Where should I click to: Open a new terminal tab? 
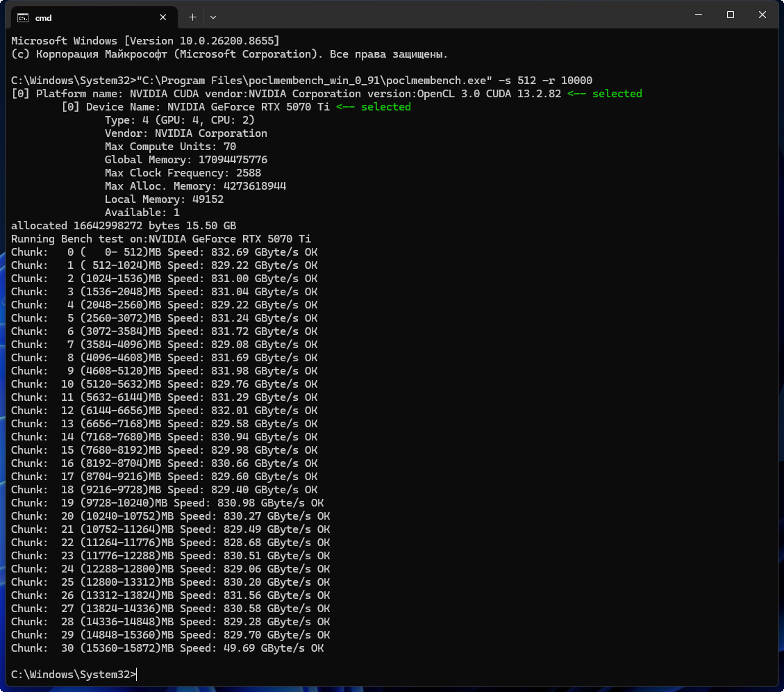(x=192, y=17)
